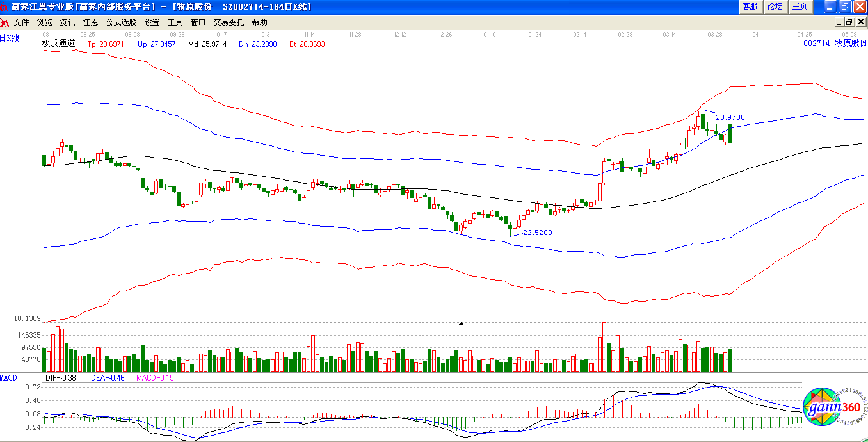The width and height of the screenshot is (868, 442).
Task: Click the Up=27.9457 value
Action: (156, 45)
